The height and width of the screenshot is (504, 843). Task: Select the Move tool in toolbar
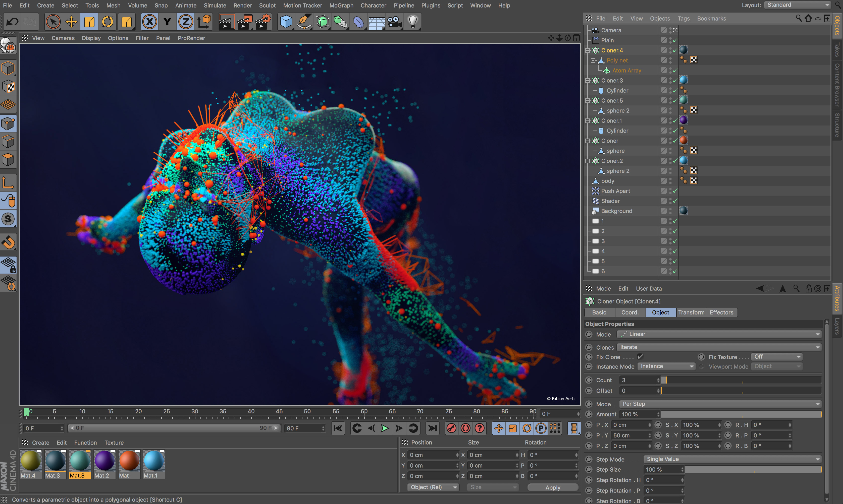tap(71, 22)
